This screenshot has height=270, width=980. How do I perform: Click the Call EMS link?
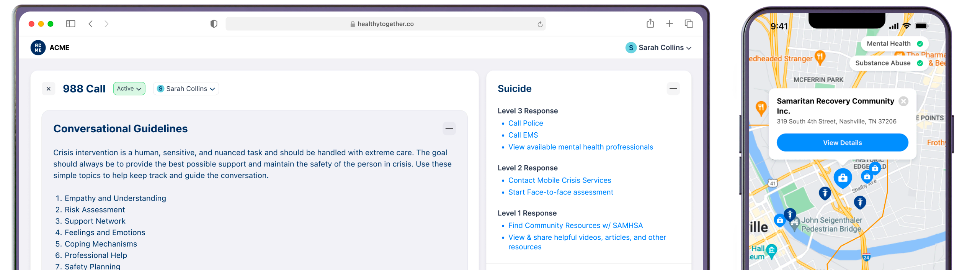(523, 135)
